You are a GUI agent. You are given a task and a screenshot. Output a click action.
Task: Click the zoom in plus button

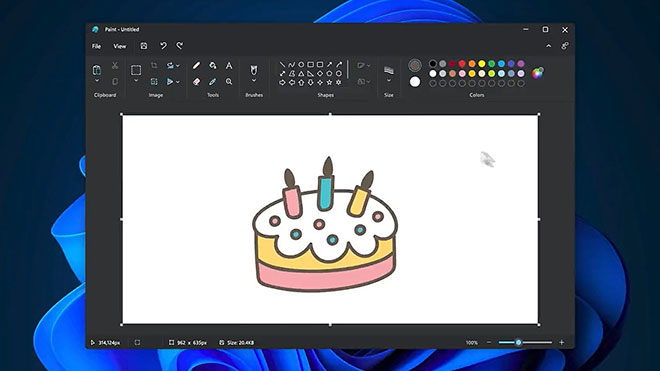click(x=562, y=342)
